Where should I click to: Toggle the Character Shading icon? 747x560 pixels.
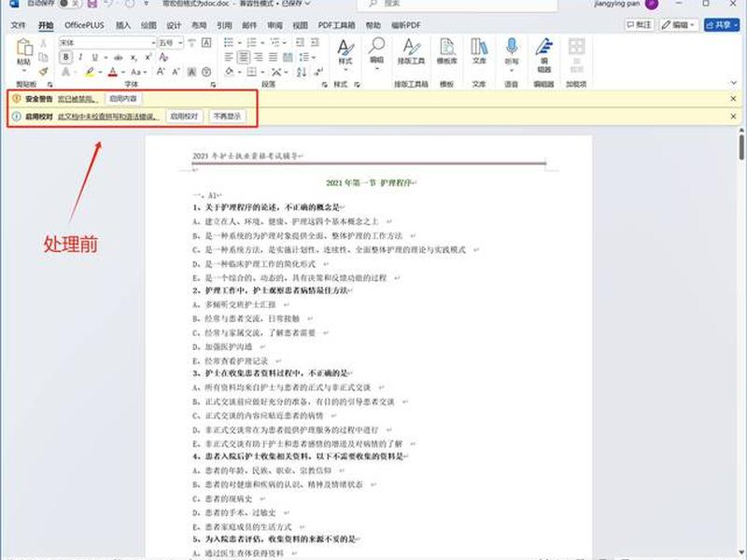[x=191, y=72]
